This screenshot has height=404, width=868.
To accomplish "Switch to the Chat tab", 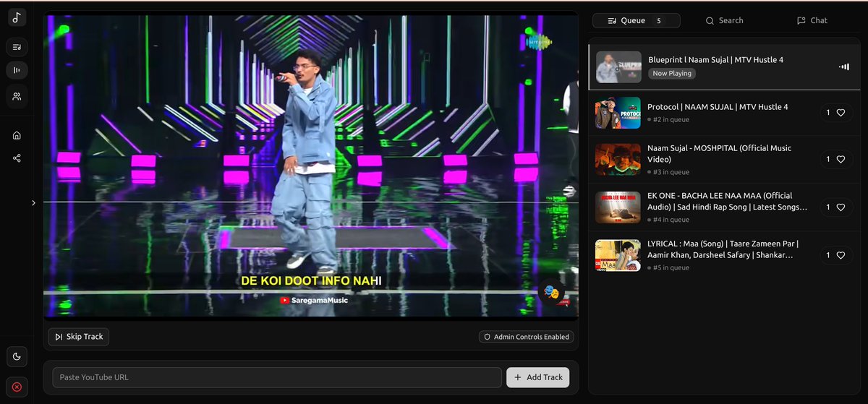I will [x=812, y=21].
